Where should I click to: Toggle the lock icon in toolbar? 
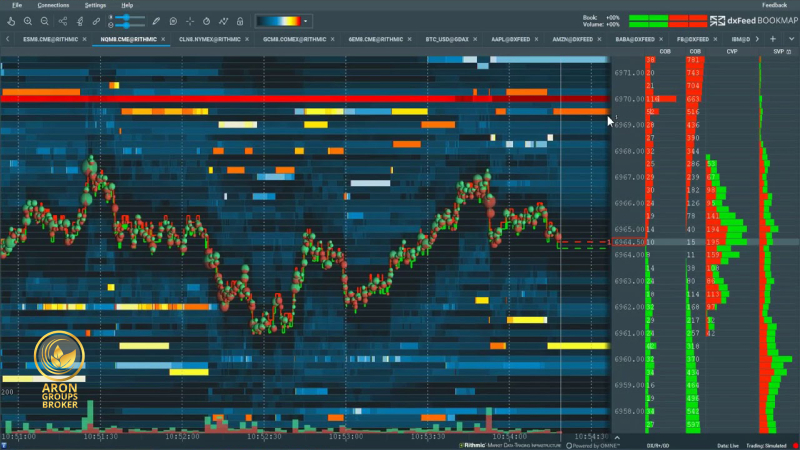click(x=240, y=21)
